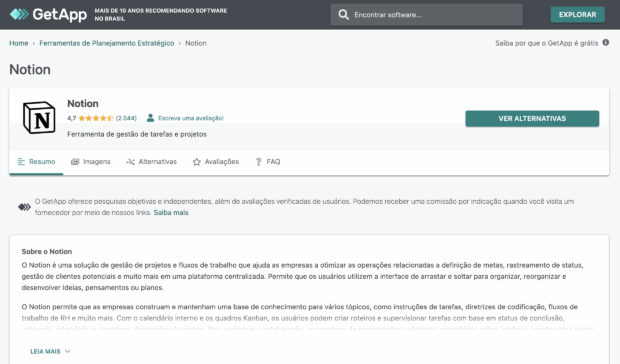Click the Imagens tab picture icon
The image size is (620, 364).
pyautogui.click(x=75, y=162)
